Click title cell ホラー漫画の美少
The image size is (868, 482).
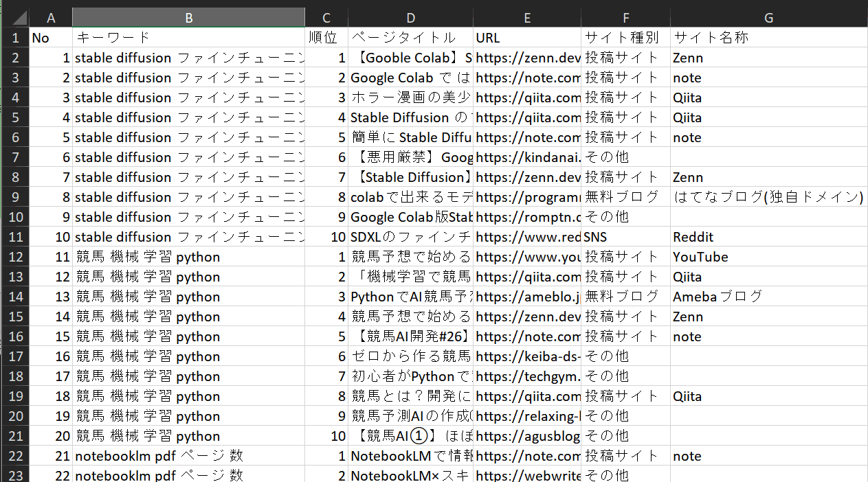coord(411,97)
